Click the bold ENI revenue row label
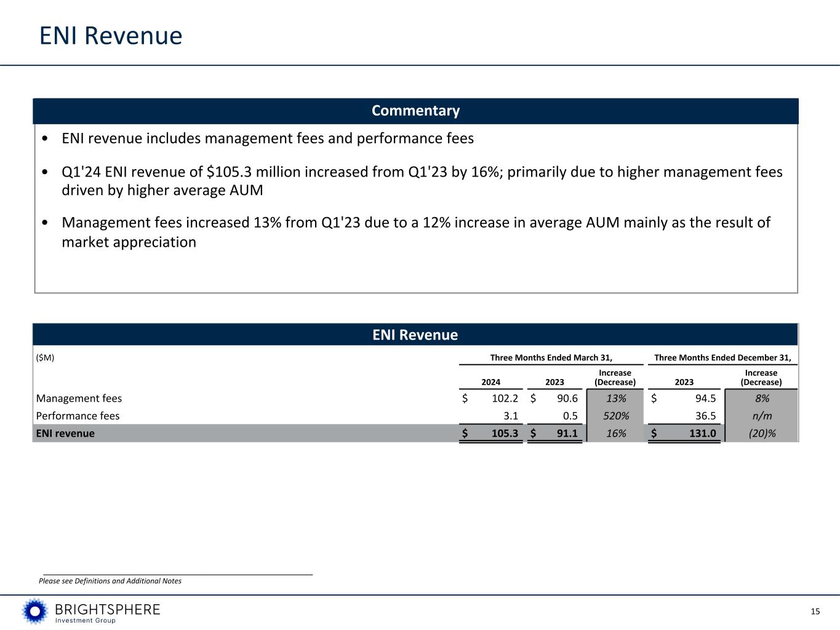This screenshot has width=840, height=630. click(x=65, y=433)
